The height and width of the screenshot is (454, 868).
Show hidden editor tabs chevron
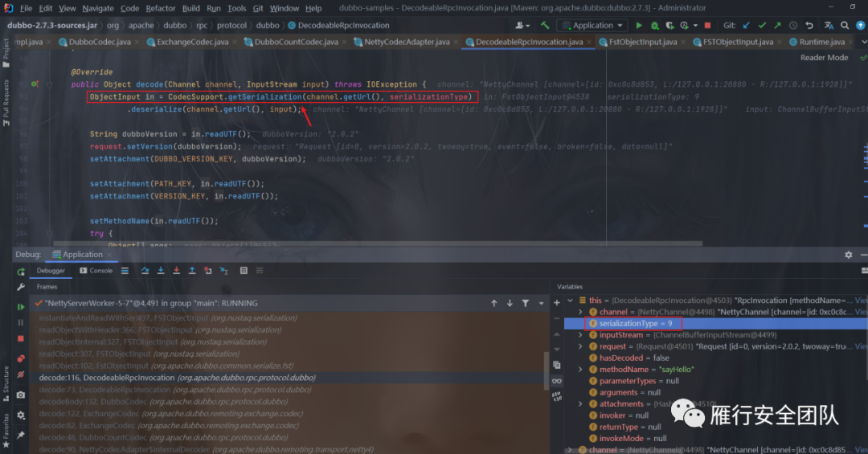click(863, 42)
